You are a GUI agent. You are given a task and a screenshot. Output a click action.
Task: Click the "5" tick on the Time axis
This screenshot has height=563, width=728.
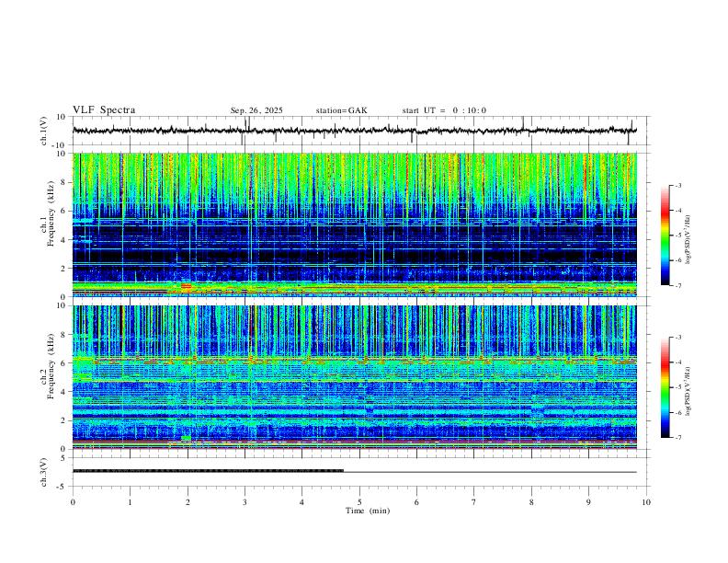point(359,502)
